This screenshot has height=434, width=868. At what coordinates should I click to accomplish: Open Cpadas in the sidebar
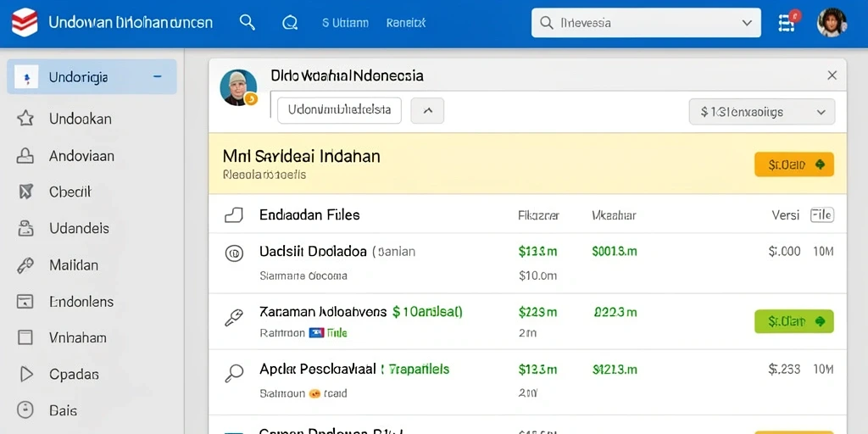pyautogui.click(x=75, y=374)
